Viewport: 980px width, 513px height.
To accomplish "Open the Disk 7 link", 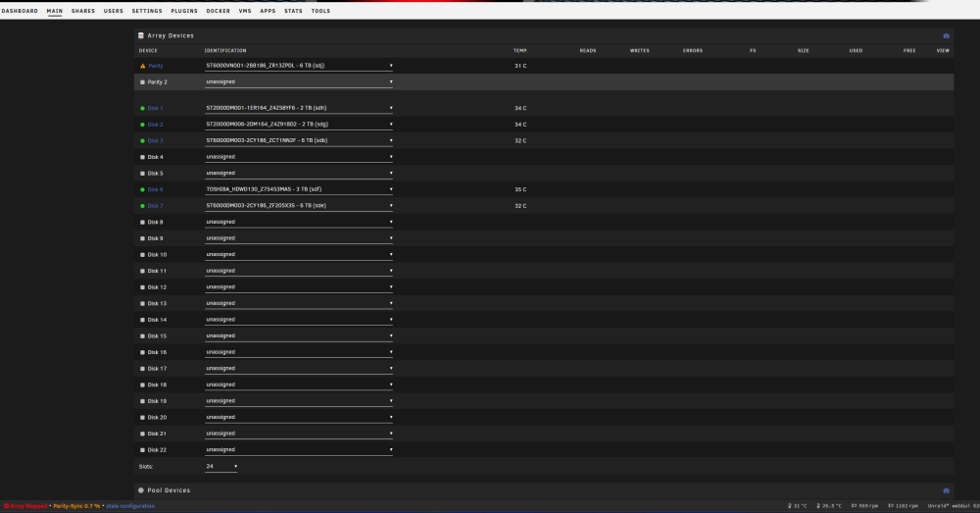I will click(155, 206).
